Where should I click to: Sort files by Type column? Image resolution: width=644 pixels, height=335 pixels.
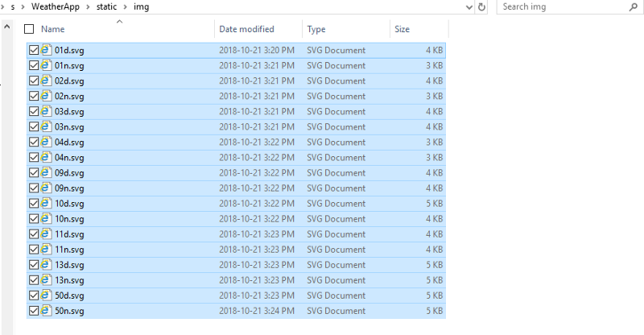pos(316,29)
